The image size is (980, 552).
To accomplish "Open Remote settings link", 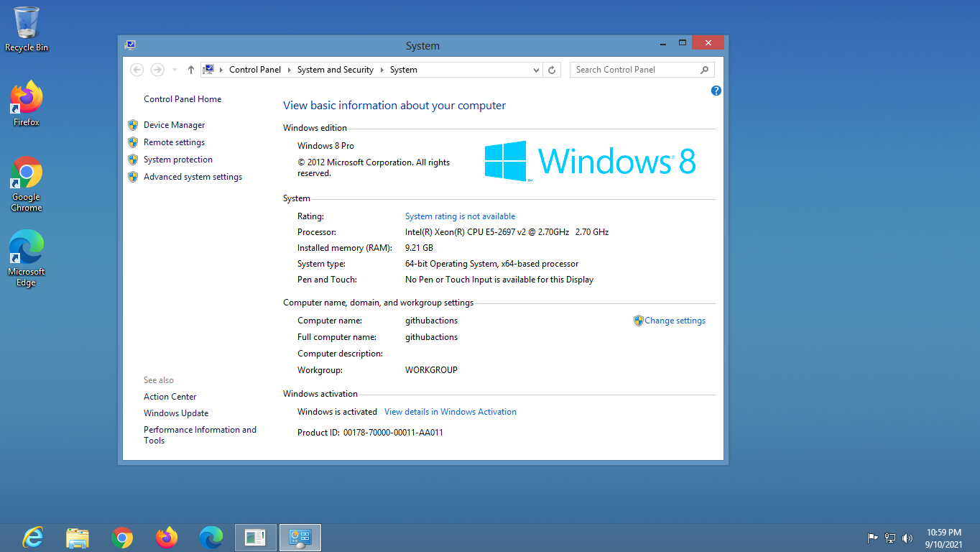I will coord(174,142).
